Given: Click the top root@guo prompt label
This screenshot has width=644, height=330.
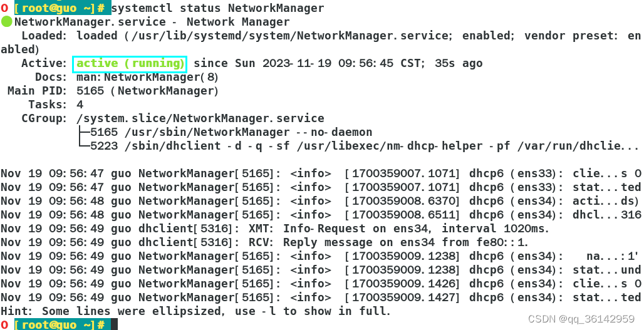Looking at the screenshot, I should pyautogui.click(x=63, y=8).
